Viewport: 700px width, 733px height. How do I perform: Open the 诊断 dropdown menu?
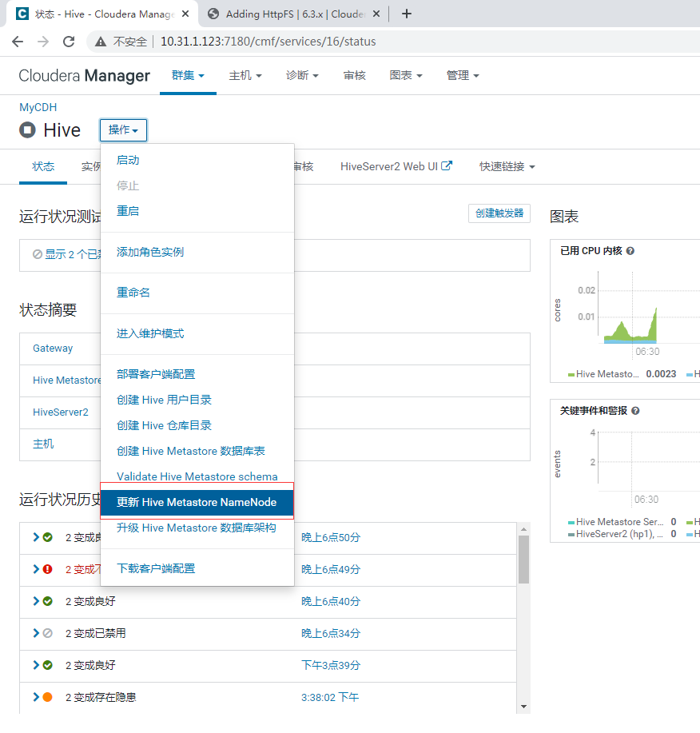302,75
